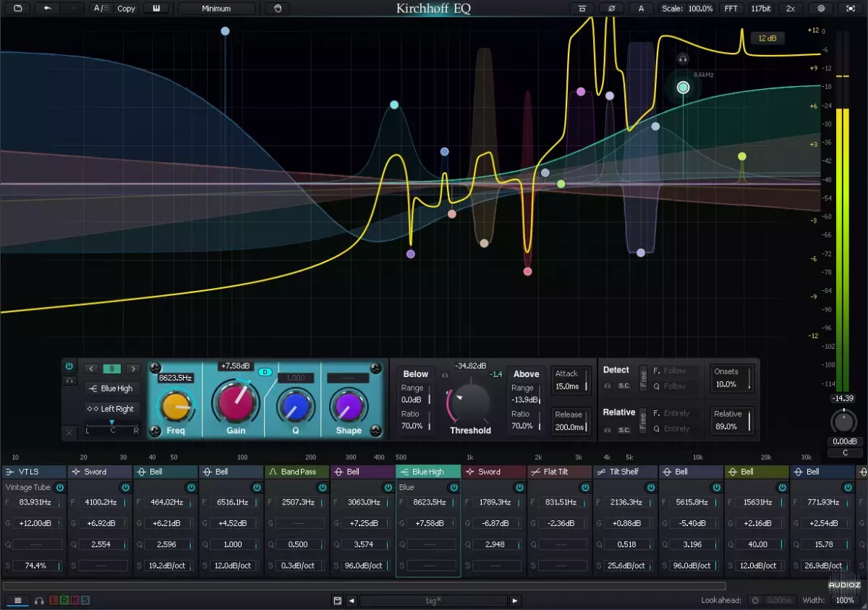Click the FFT button

click(731, 9)
